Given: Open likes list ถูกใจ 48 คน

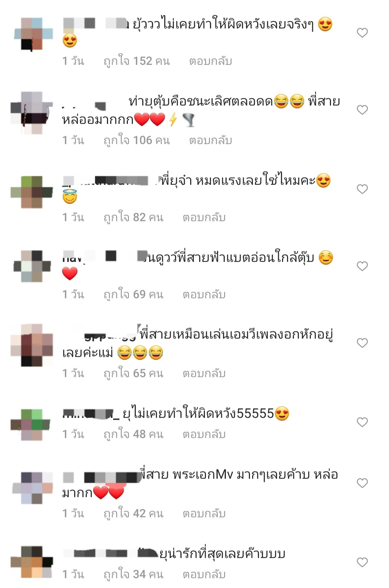Looking at the screenshot, I should (x=133, y=434).
